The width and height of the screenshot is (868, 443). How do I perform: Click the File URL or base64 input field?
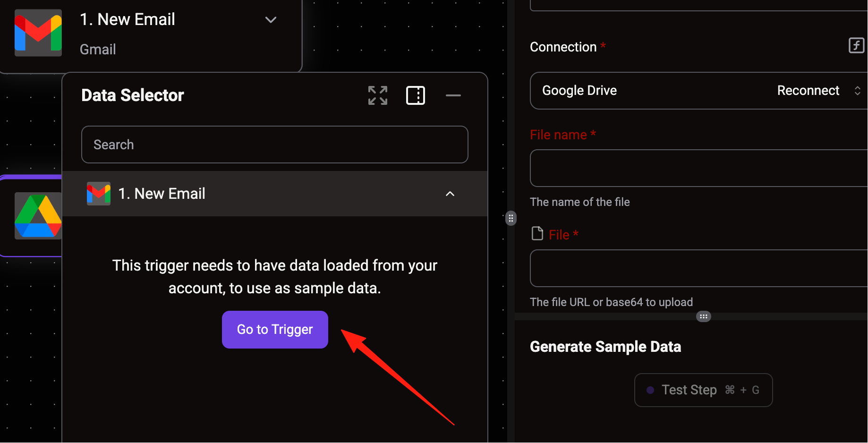click(699, 268)
